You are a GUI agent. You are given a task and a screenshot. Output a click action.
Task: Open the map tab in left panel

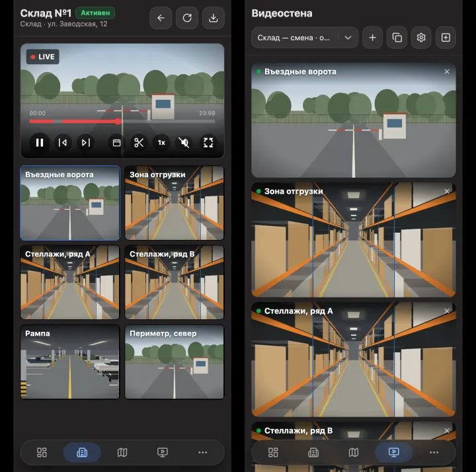(122, 452)
